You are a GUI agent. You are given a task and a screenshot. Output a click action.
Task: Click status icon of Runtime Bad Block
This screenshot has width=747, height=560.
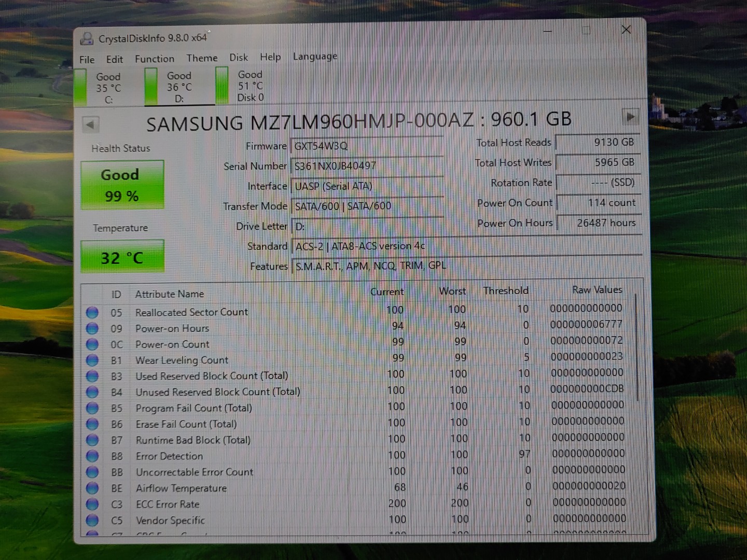pos(92,440)
